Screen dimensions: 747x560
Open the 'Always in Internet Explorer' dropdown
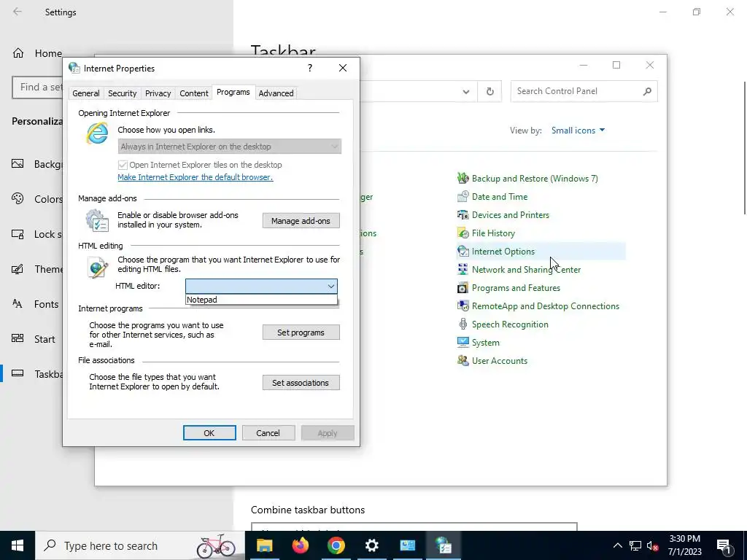[230, 147]
